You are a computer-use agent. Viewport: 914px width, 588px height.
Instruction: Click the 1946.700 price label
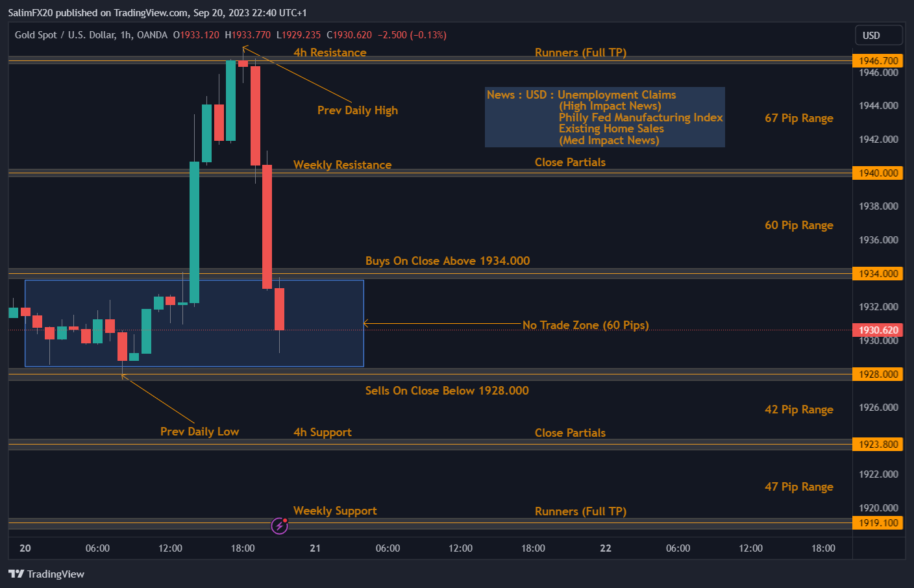click(x=878, y=60)
